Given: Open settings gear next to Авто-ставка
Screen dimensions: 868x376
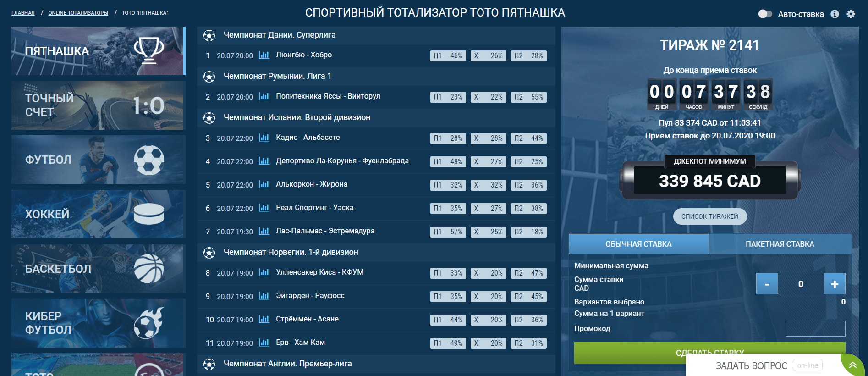Looking at the screenshot, I should (851, 14).
